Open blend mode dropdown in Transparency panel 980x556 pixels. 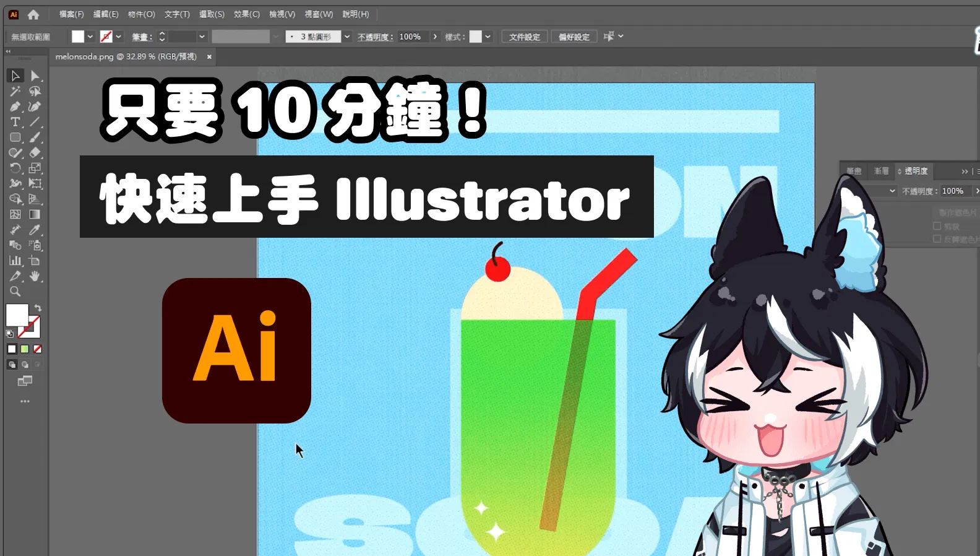(x=892, y=191)
